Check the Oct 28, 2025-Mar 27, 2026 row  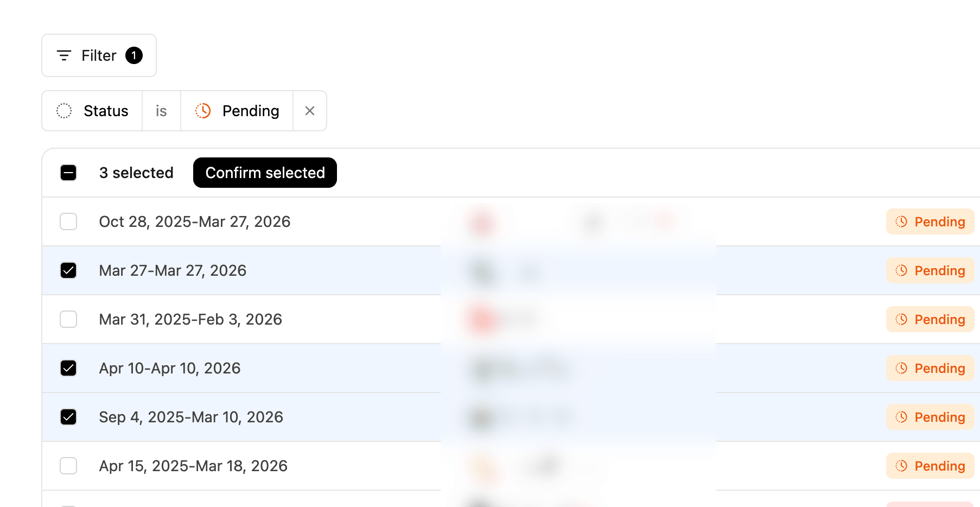point(68,221)
